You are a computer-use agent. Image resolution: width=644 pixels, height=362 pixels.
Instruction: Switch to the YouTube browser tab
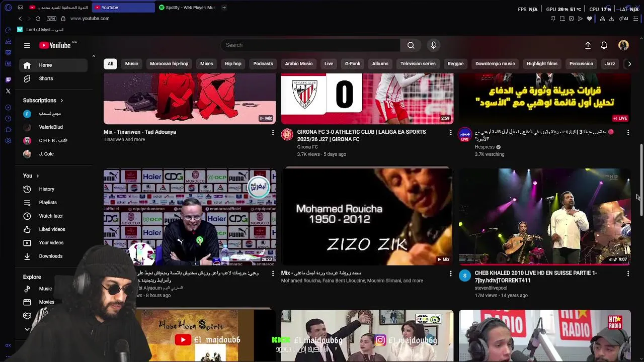coord(123,8)
